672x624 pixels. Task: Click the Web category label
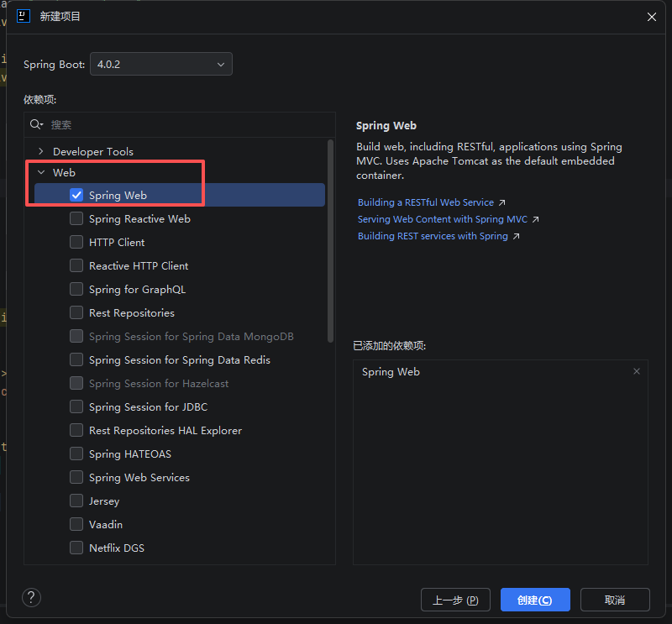pos(65,172)
